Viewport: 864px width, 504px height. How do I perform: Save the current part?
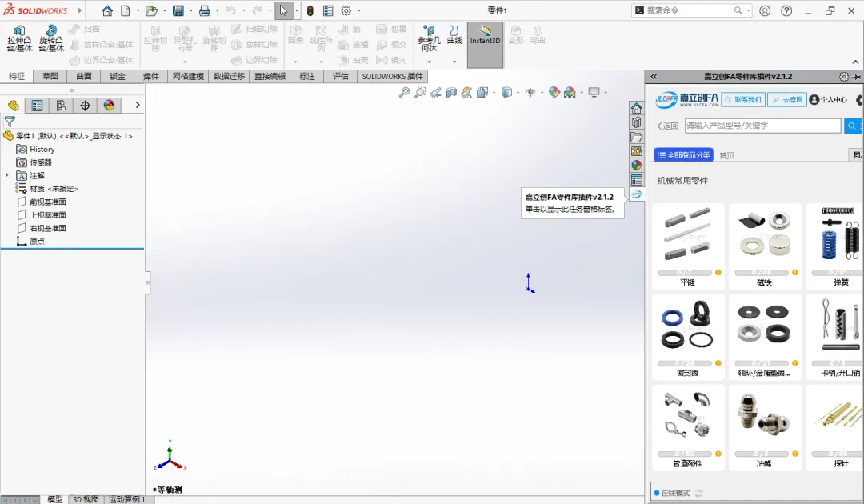click(178, 10)
